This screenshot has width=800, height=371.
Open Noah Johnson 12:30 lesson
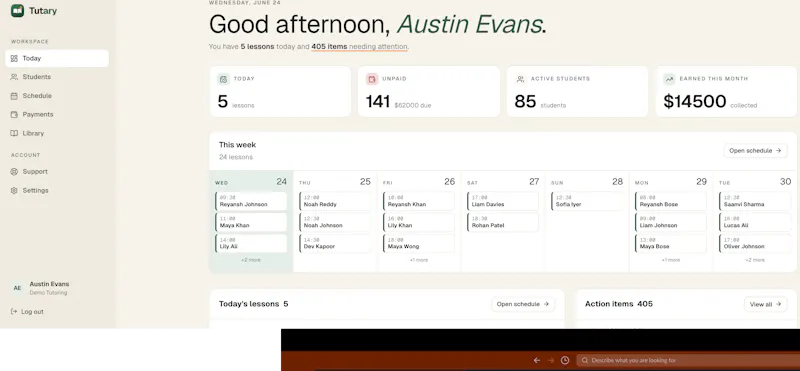pos(335,222)
